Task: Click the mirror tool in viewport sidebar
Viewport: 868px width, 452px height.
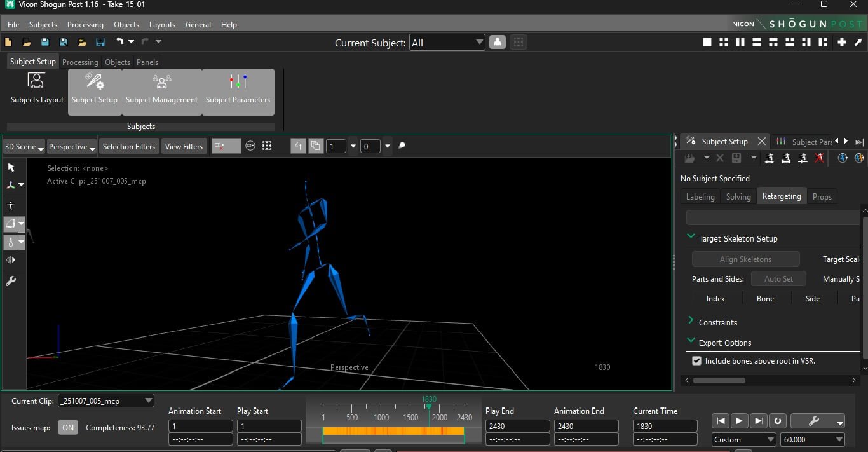Action: pos(11,260)
